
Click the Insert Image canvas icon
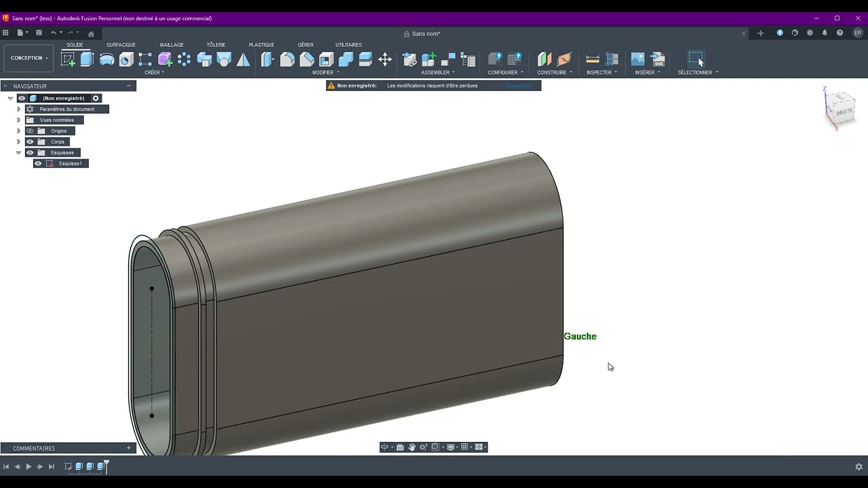(637, 60)
